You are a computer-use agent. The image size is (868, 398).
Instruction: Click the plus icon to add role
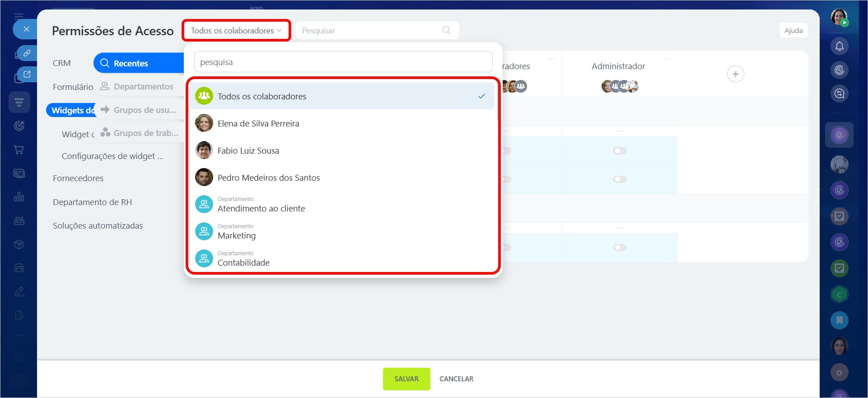pyautogui.click(x=735, y=74)
